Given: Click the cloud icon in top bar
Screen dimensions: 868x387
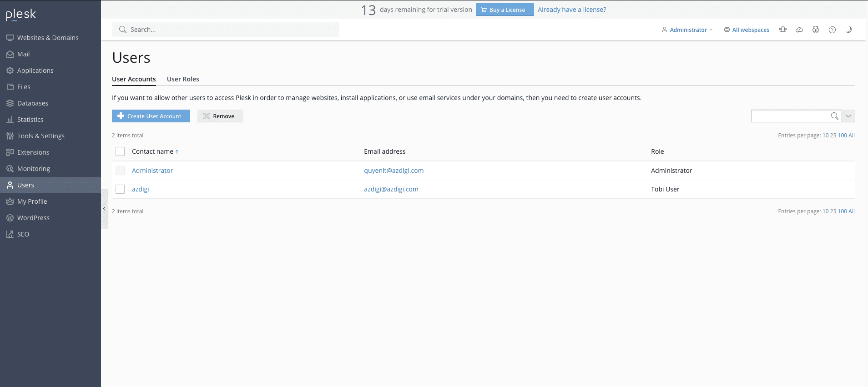Looking at the screenshot, I should [799, 30].
